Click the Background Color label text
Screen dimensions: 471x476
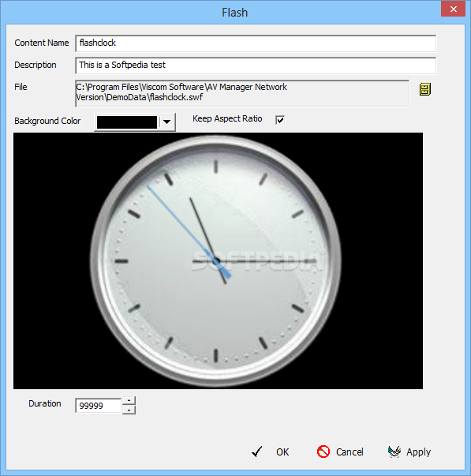coord(47,121)
